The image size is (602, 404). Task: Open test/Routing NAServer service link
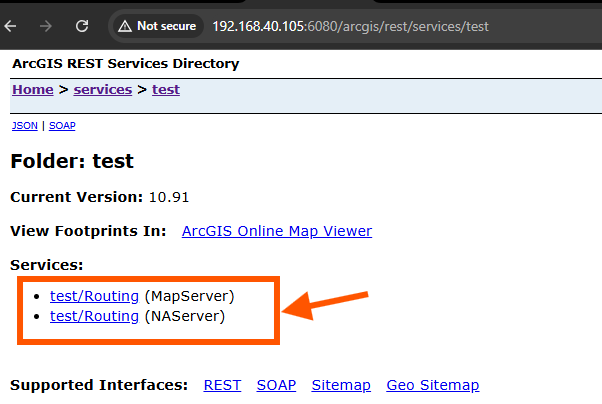pos(94,316)
